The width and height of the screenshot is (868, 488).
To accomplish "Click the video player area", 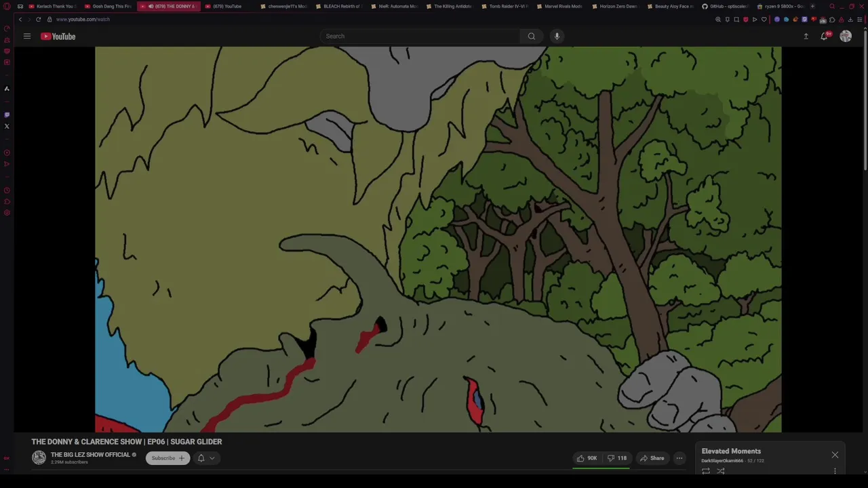I will point(438,239).
